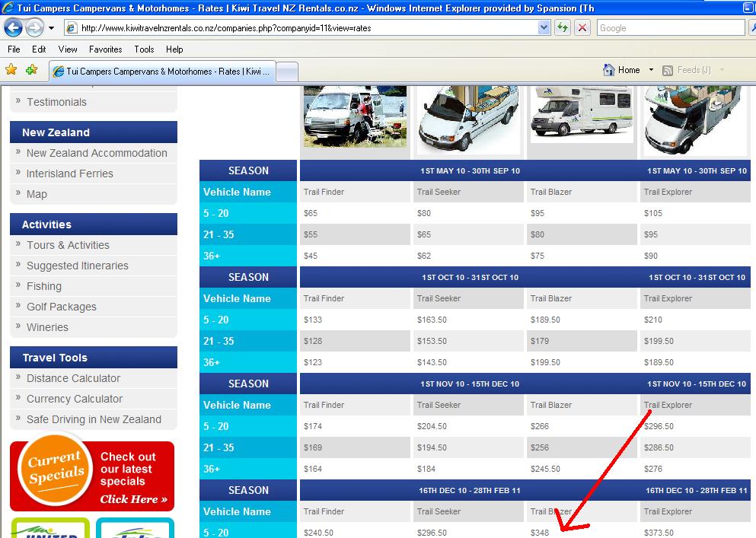Follow the Interisland Ferries link
The image size is (756, 538).
pos(69,173)
